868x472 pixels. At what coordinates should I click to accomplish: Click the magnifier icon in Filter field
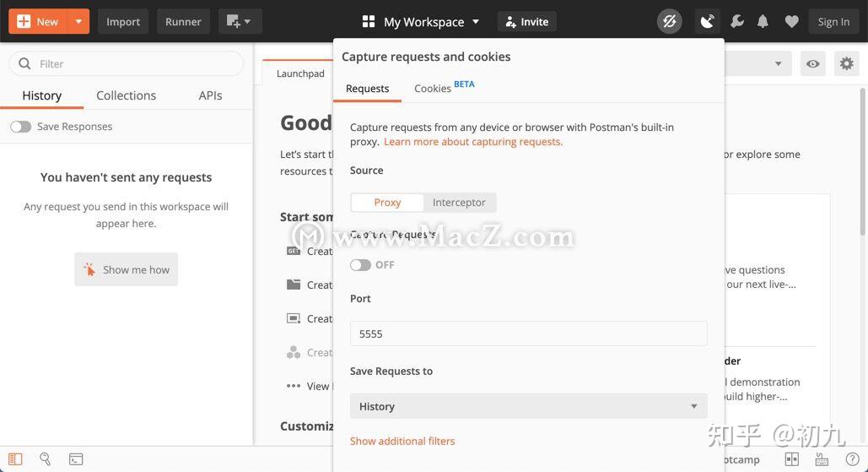click(24, 63)
